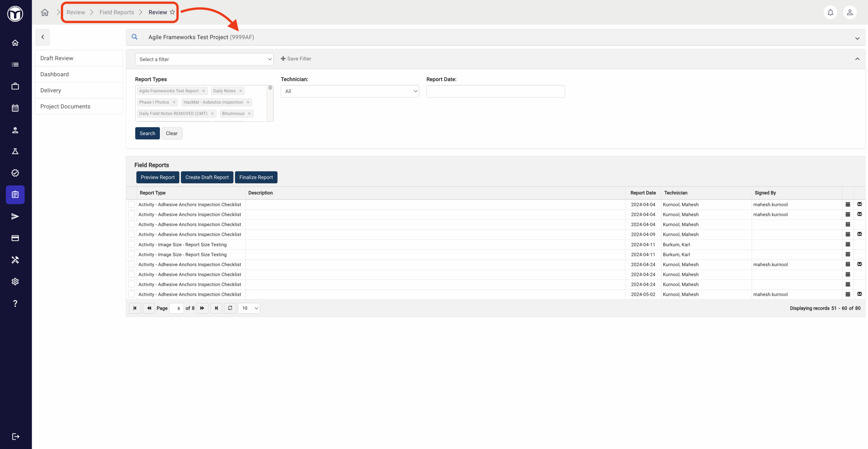The image size is (868, 449).
Task: Click the calendar icon in the 2024-04-09 row
Action: 848,234
